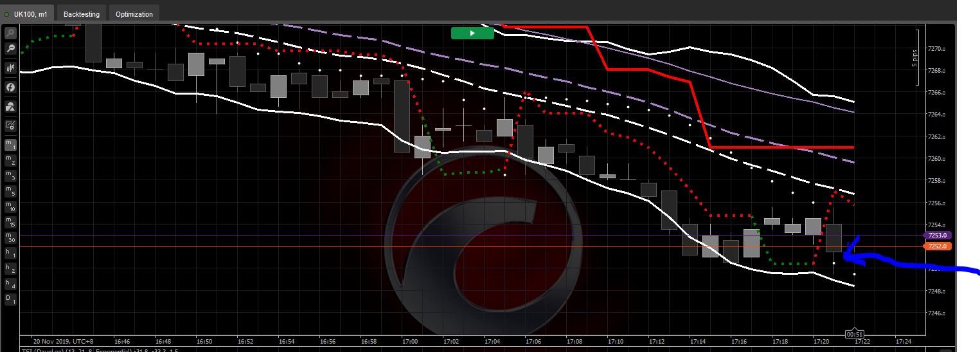Click the purple 7253.0 price label
The height and width of the screenshot is (352, 980).
(x=938, y=236)
